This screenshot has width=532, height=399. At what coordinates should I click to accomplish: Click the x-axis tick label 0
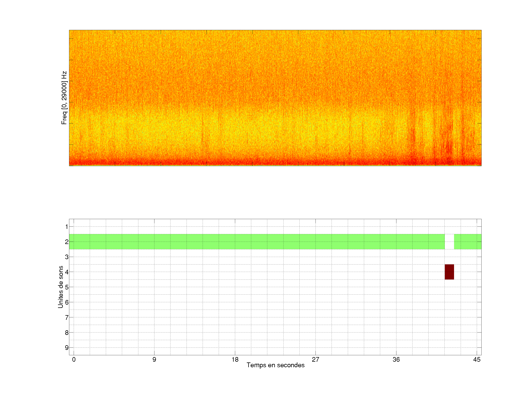point(74,359)
